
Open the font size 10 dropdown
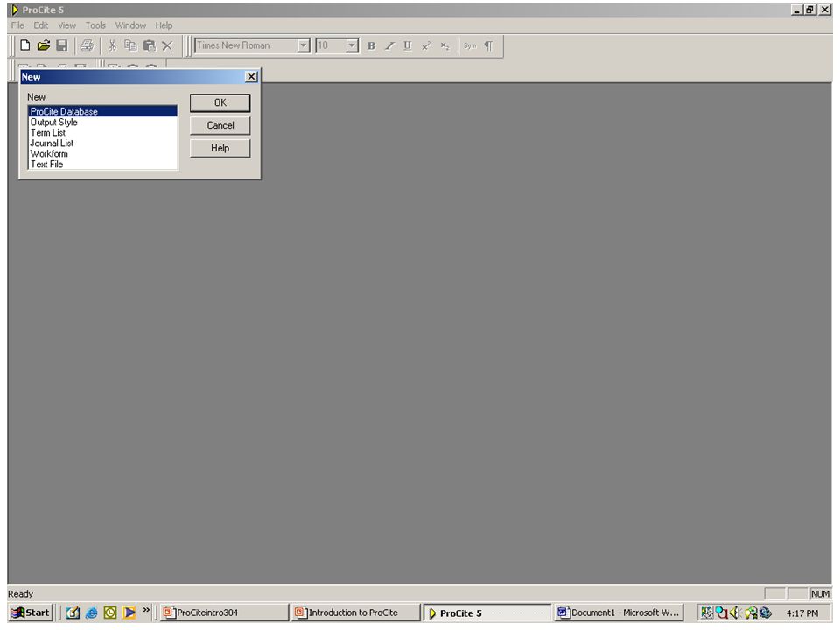[352, 45]
